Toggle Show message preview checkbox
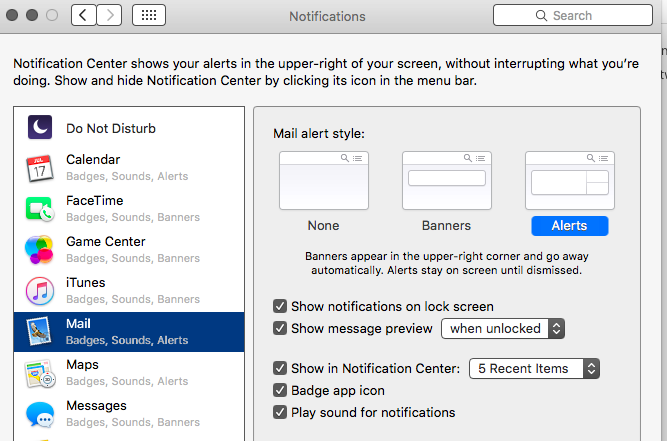 280,328
